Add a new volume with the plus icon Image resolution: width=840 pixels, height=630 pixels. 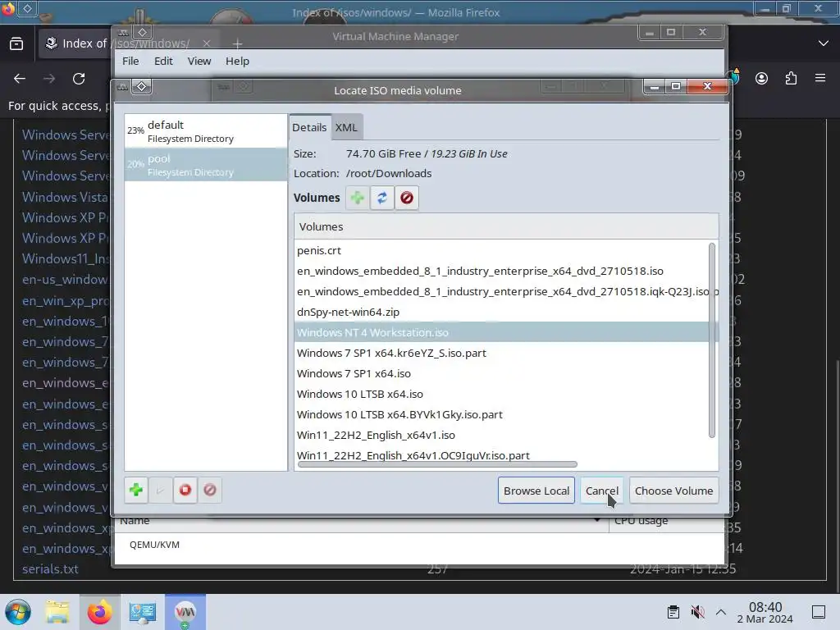[x=358, y=198]
